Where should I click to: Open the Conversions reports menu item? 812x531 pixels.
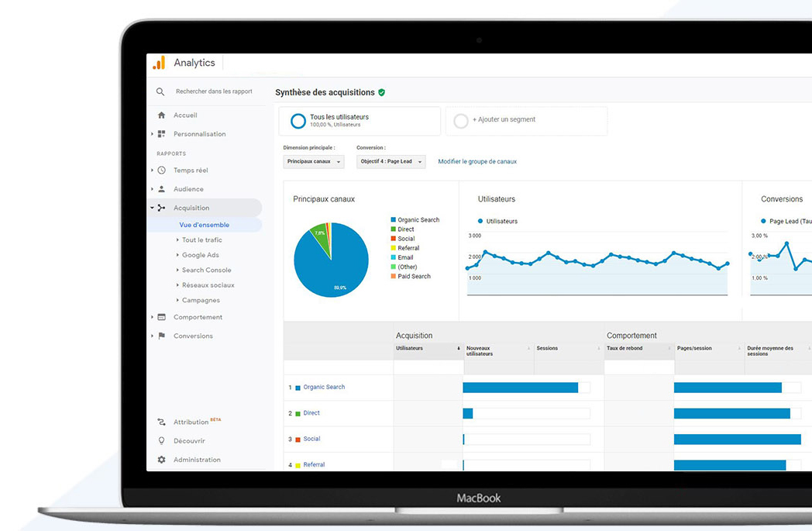click(x=193, y=336)
